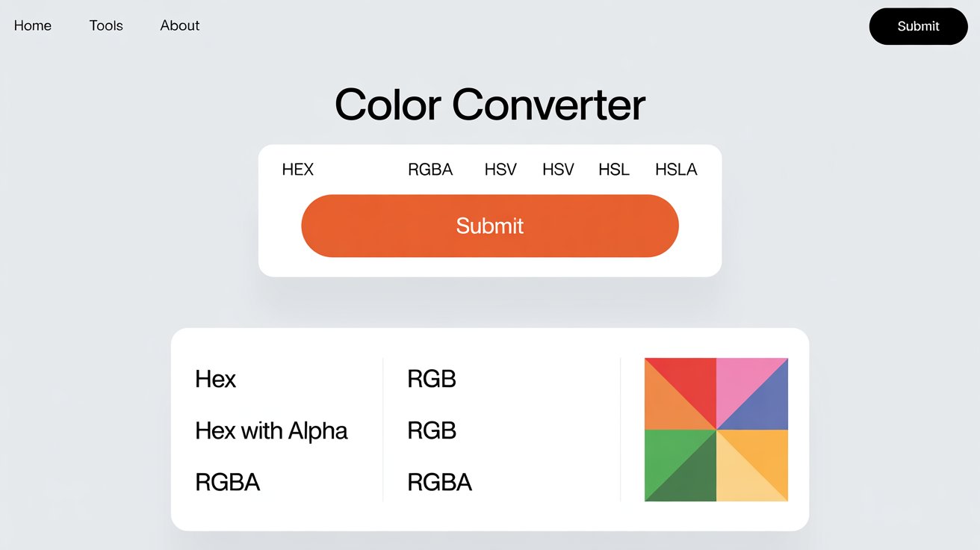Select the HEX format tab
980x550 pixels.
[x=298, y=170]
